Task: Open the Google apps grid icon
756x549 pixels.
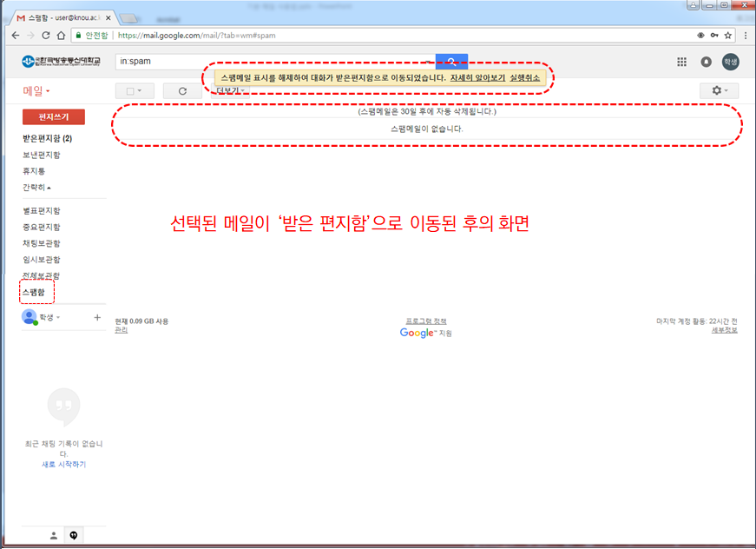Action: tap(681, 62)
